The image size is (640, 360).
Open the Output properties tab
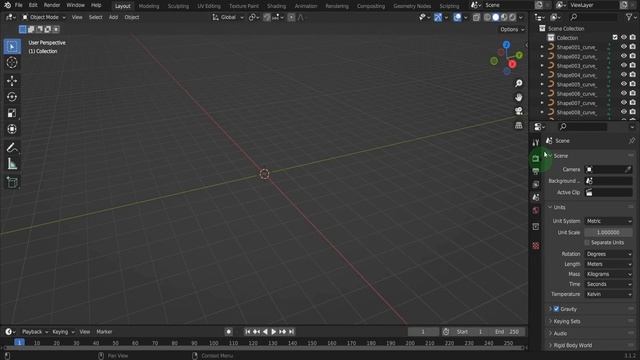pyautogui.click(x=536, y=171)
